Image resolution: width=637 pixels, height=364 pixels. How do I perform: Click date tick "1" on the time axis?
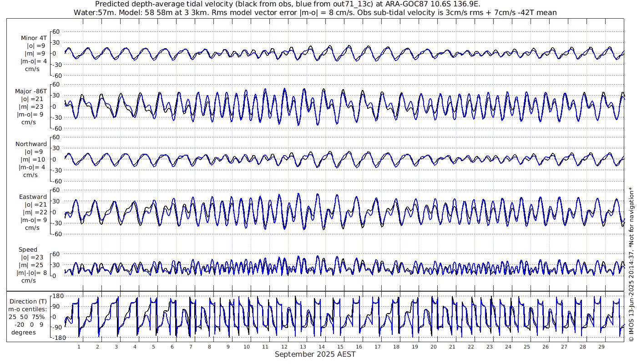click(79, 347)
